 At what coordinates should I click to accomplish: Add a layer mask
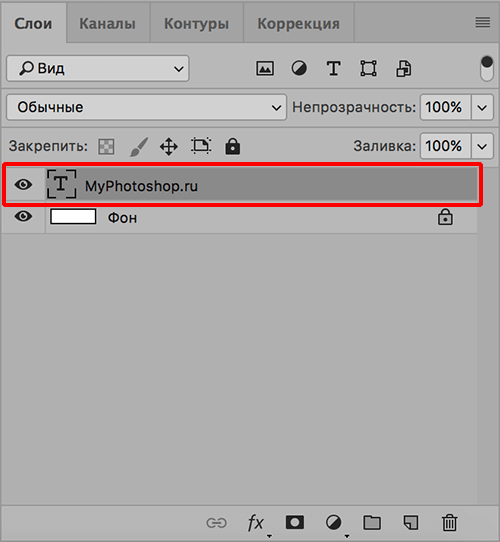[x=295, y=522]
